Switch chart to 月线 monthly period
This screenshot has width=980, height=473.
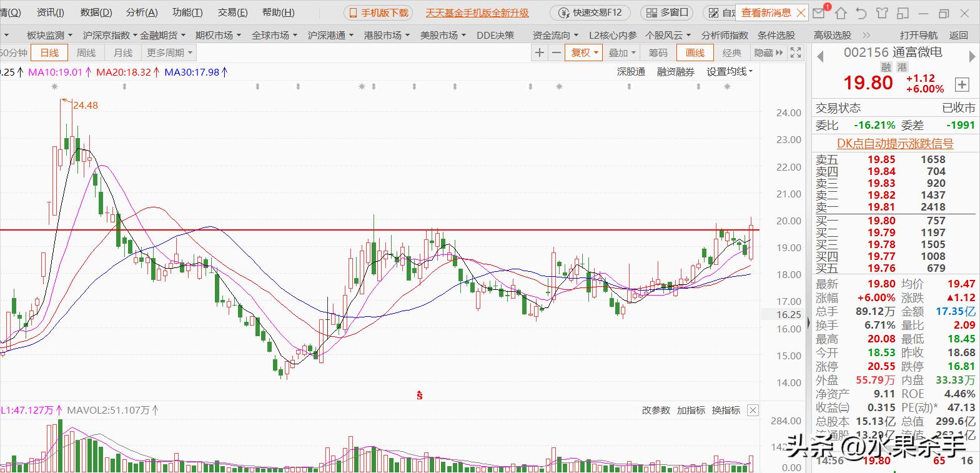coord(123,53)
